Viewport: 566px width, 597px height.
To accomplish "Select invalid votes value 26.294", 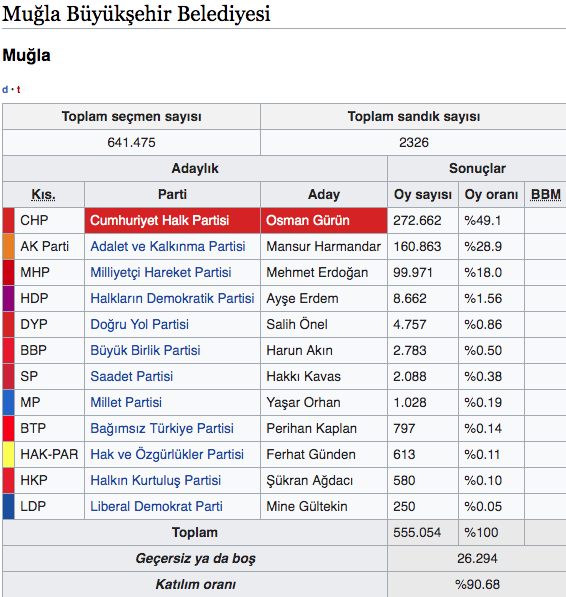I will tap(477, 558).
